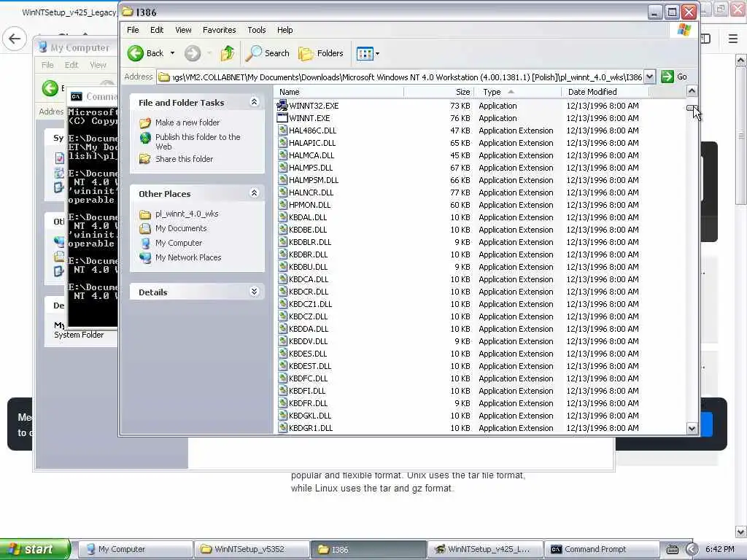Image resolution: width=747 pixels, height=560 pixels.
Task: Open the Search pane
Action: 267,53
